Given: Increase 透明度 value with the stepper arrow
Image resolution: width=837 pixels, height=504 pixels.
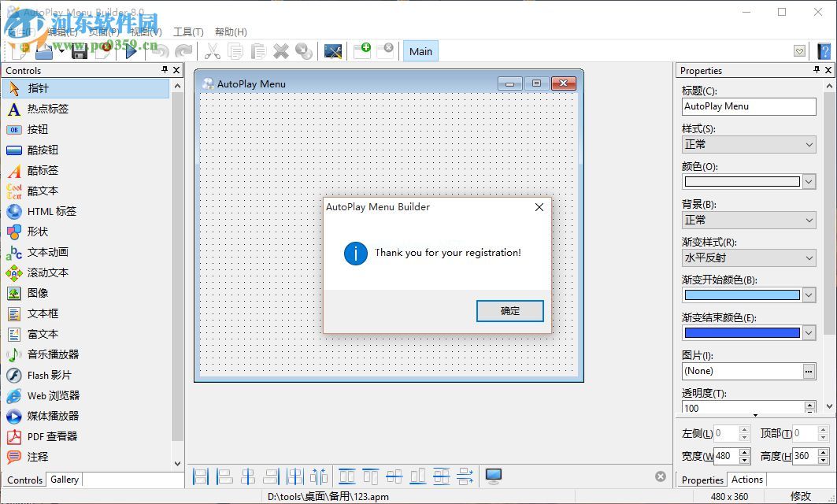Looking at the screenshot, I should pyautogui.click(x=810, y=404).
